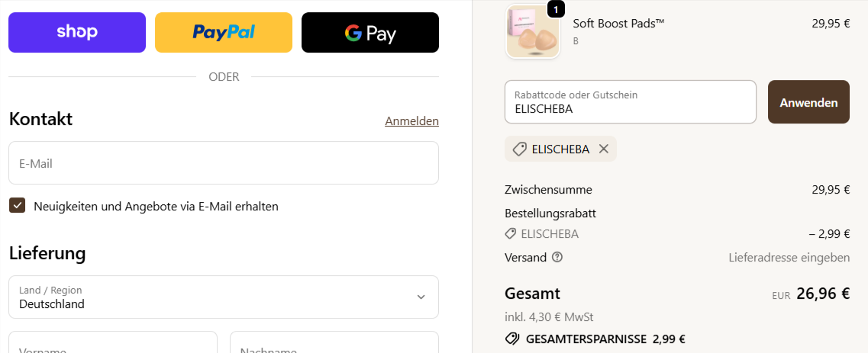This screenshot has height=353, width=868.
Task: Click the total savings tag icon
Action: point(511,339)
